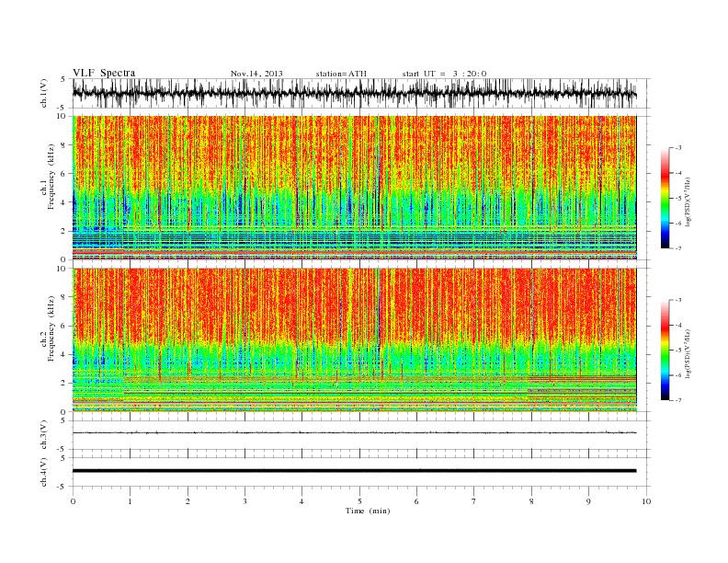Click the "-3" tick on ch.1 colorbar
The image size is (728, 563).
click(x=677, y=148)
